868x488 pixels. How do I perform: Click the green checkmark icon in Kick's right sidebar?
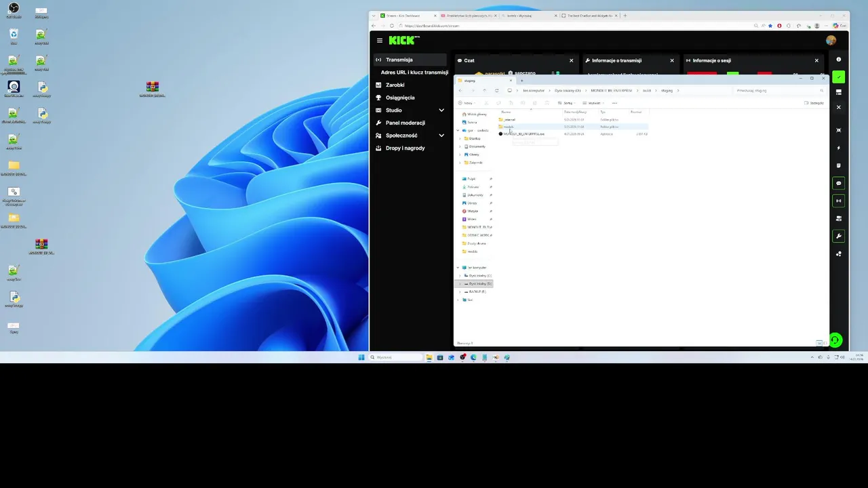[x=839, y=77]
